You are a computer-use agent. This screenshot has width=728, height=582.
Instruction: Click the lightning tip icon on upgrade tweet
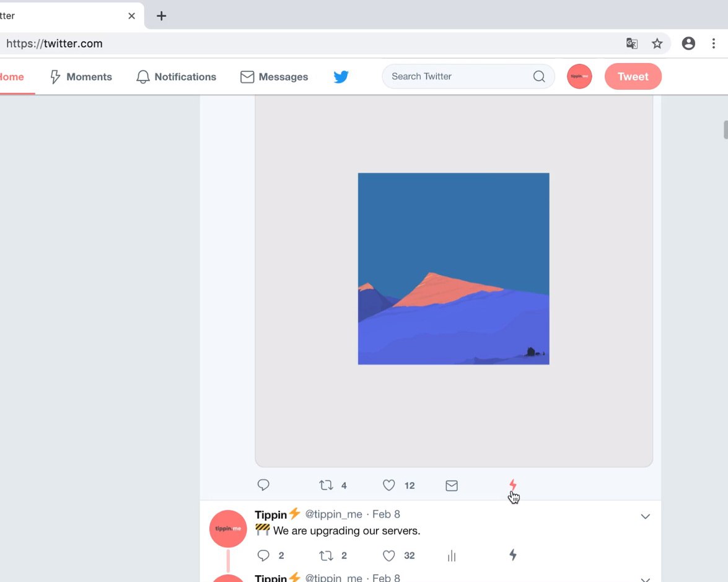(x=512, y=555)
